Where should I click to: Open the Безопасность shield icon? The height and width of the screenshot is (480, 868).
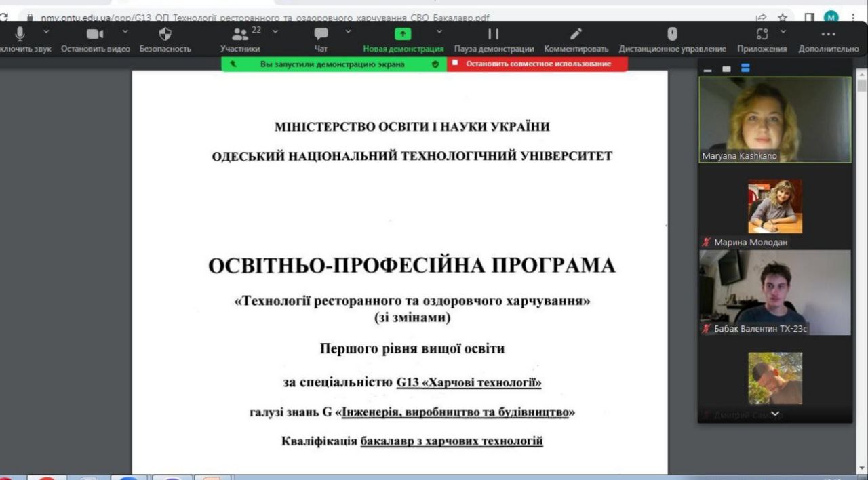[x=165, y=35]
